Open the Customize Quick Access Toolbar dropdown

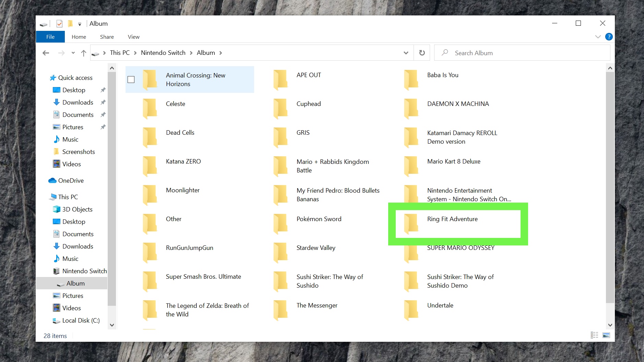[80, 24]
